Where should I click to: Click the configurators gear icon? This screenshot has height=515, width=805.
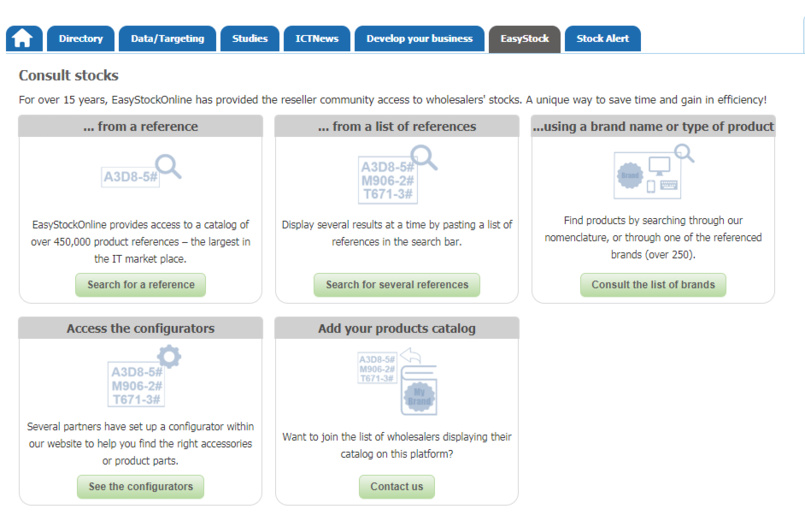144,376
